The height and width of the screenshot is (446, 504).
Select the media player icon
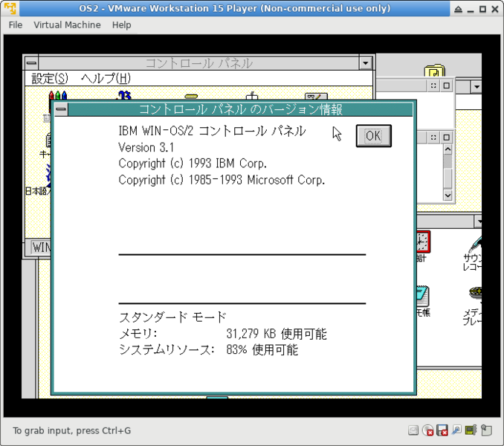tap(476, 293)
